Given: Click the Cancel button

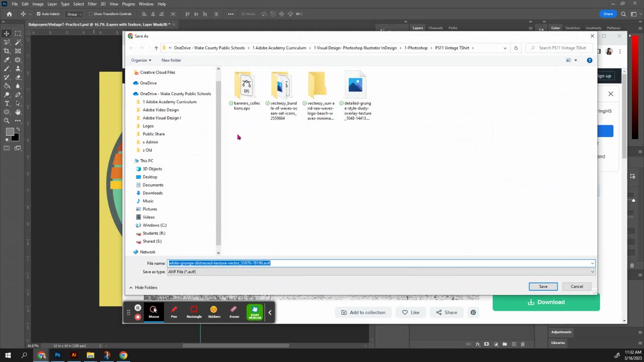Looking at the screenshot, I should point(577,287).
